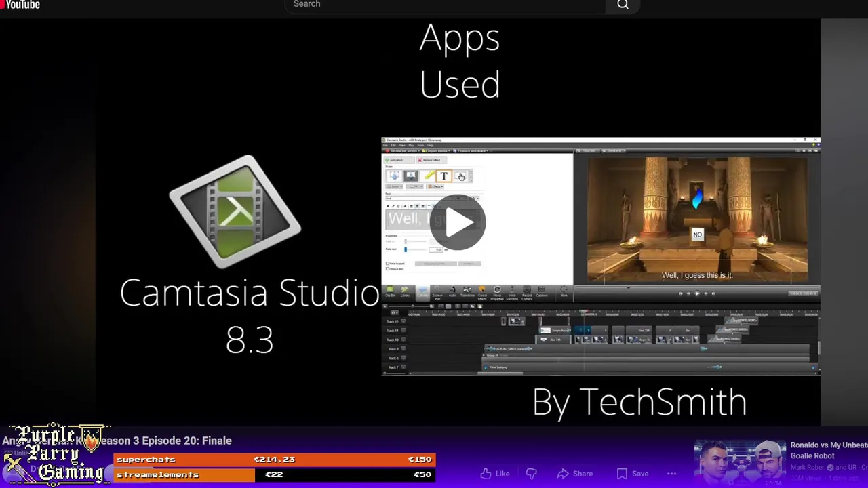This screenshot has width=868, height=488.
Task: Select the hotspot callout shape
Action: tap(460, 176)
